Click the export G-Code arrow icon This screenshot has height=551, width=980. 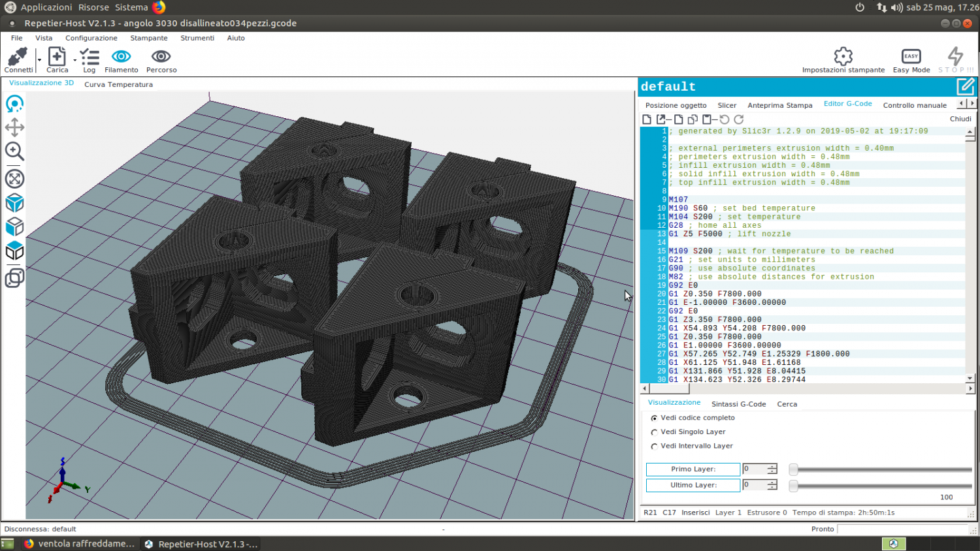pos(662,119)
